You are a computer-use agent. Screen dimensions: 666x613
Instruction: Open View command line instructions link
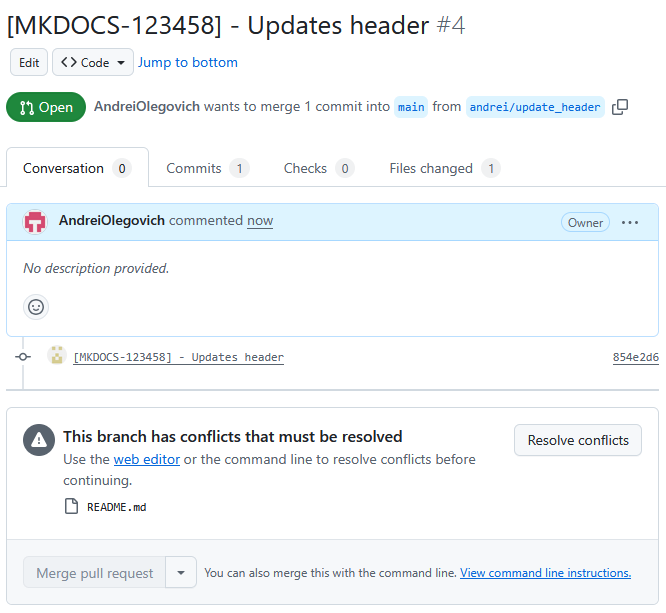pos(545,573)
